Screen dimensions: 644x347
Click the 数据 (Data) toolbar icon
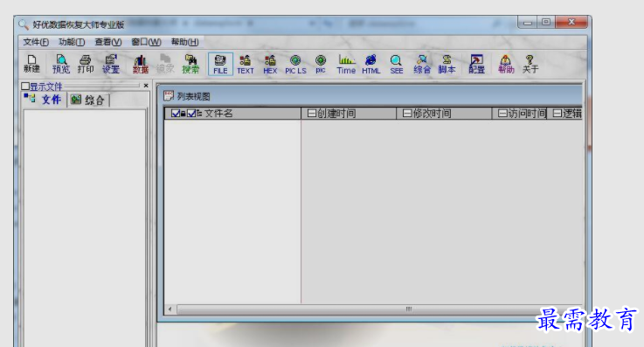141,64
